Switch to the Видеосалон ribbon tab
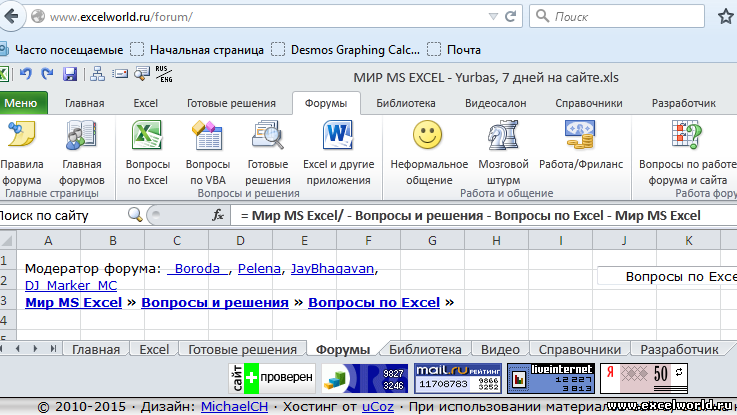The height and width of the screenshot is (415, 737). (495, 103)
